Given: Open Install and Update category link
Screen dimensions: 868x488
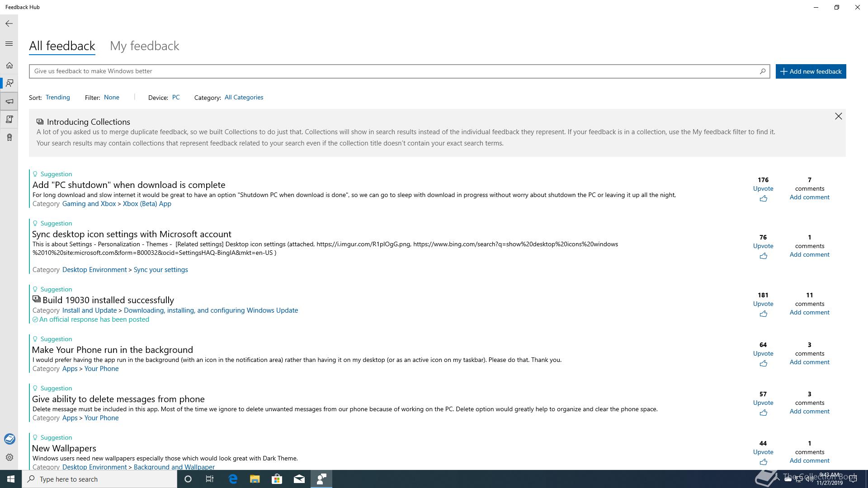Looking at the screenshot, I should coord(90,310).
